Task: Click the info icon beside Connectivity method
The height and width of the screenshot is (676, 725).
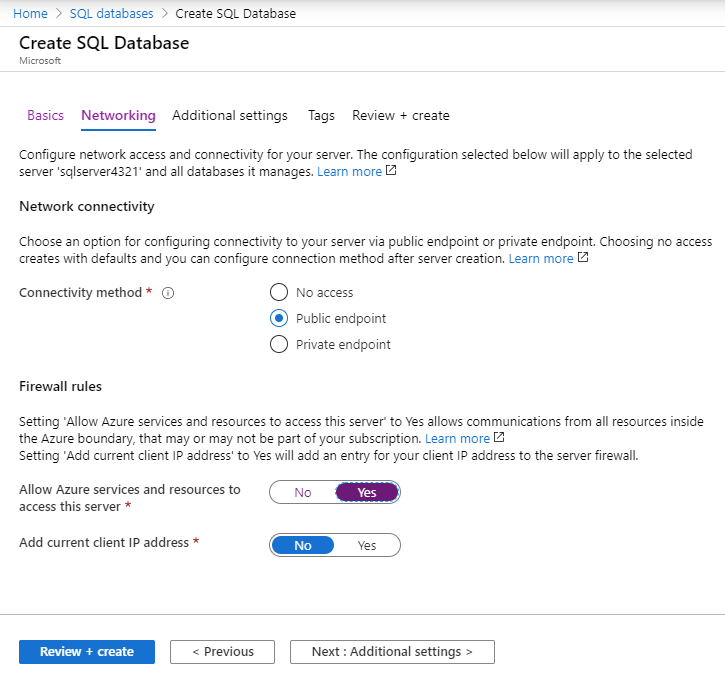Action: [168, 293]
